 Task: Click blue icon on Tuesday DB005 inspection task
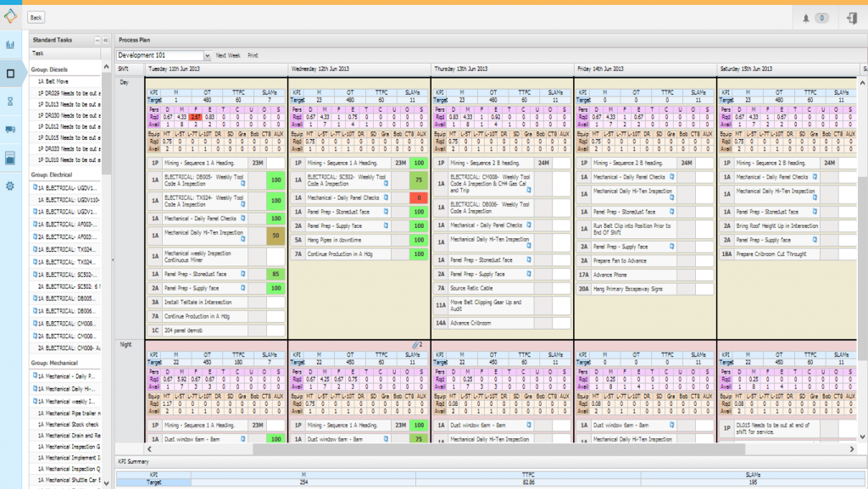[x=243, y=184]
